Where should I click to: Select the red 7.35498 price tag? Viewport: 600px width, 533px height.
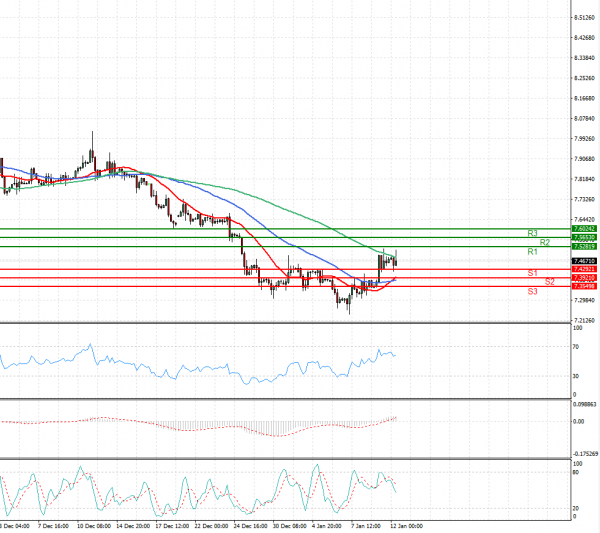point(584,286)
